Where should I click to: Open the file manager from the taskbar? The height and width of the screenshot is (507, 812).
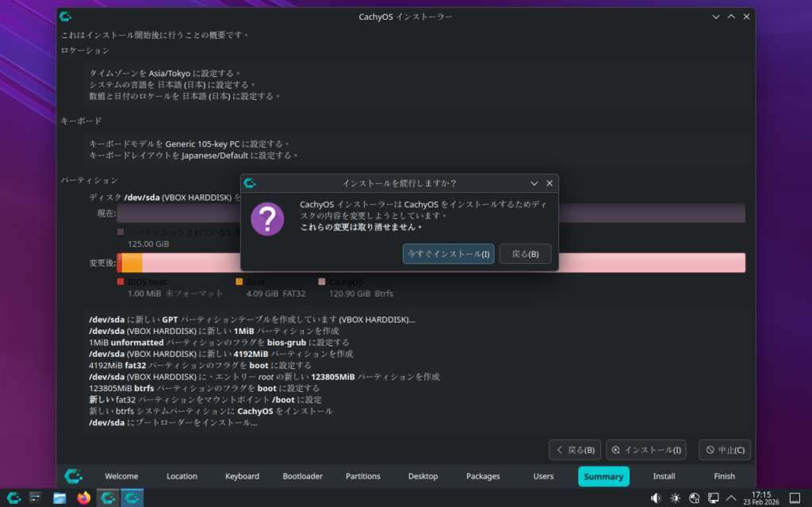click(59, 497)
